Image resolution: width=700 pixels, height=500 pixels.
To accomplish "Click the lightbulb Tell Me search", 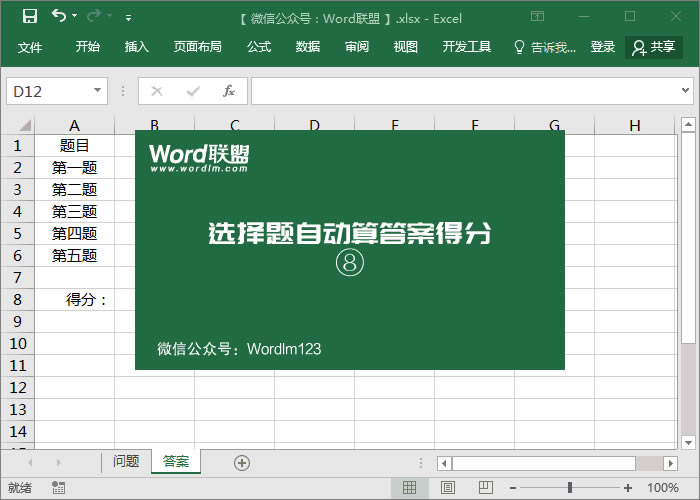I will coord(544,47).
